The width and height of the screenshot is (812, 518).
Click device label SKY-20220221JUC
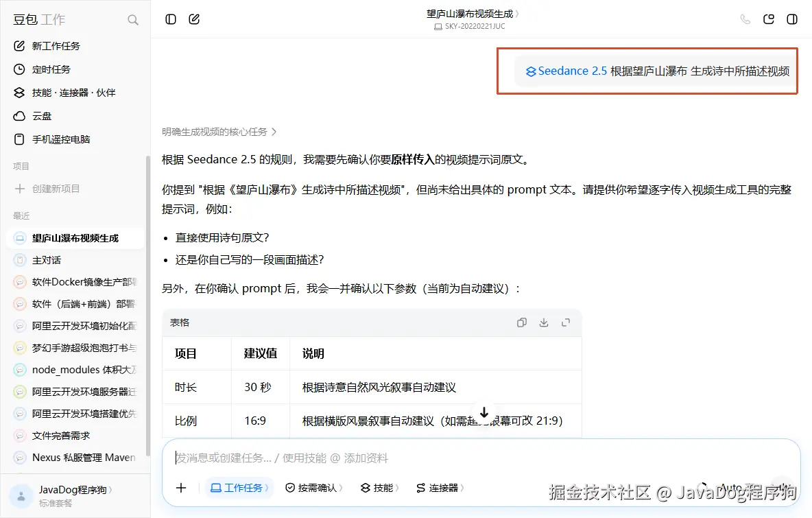[470, 27]
